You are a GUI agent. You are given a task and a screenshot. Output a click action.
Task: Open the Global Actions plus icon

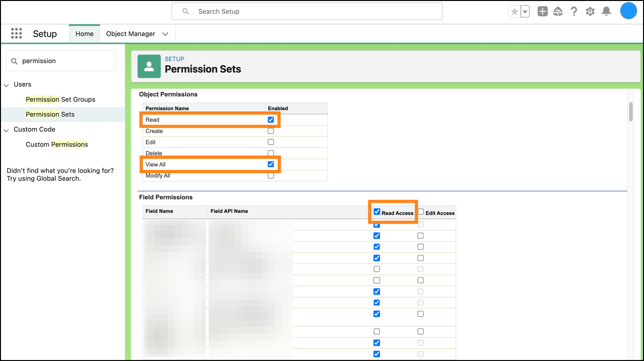(x=543, y=12)
